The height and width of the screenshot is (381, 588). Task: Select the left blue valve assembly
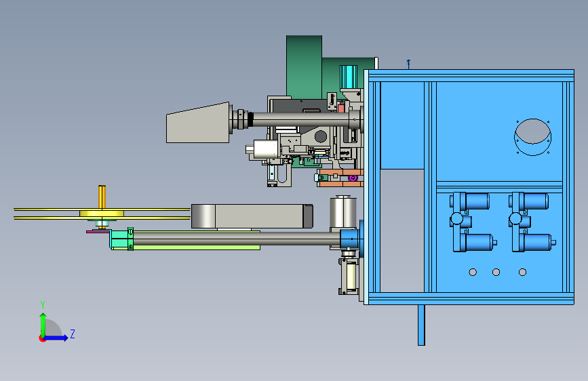(473, 222)
